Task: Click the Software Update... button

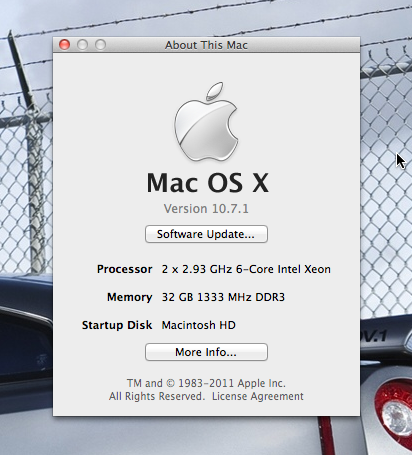Action: point(206,234)
